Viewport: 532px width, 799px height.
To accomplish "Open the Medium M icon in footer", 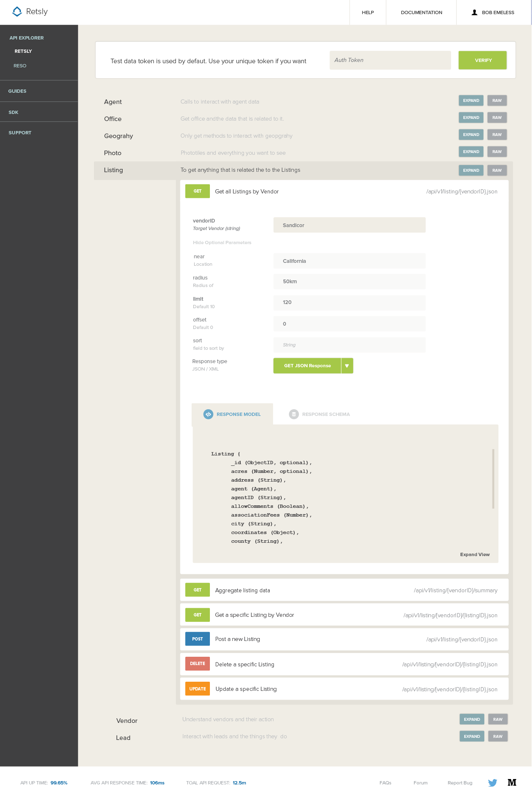I will tap(512, 782).
